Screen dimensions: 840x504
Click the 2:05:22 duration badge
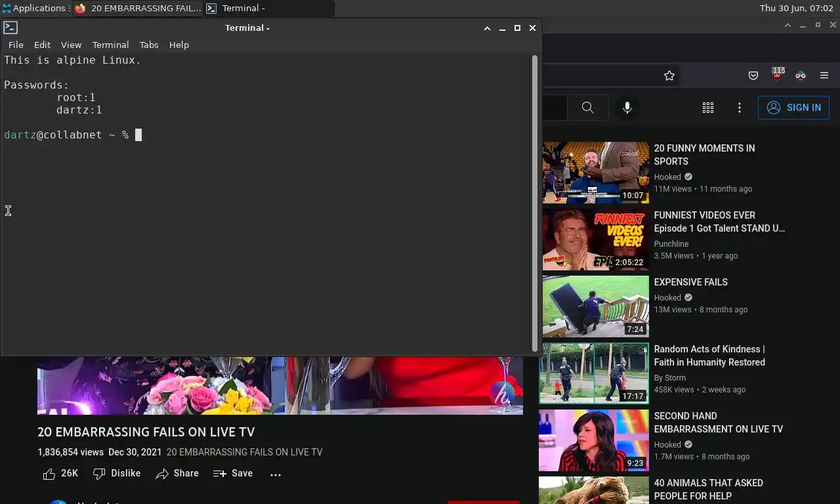pos(629,262)
